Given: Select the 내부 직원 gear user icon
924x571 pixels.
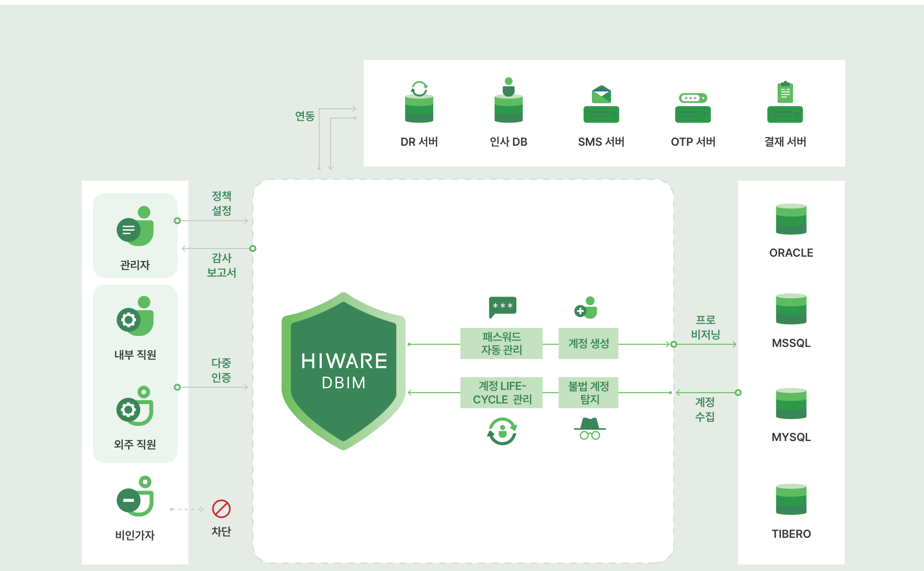Looking at the screenshot, I should click(135, 316).
